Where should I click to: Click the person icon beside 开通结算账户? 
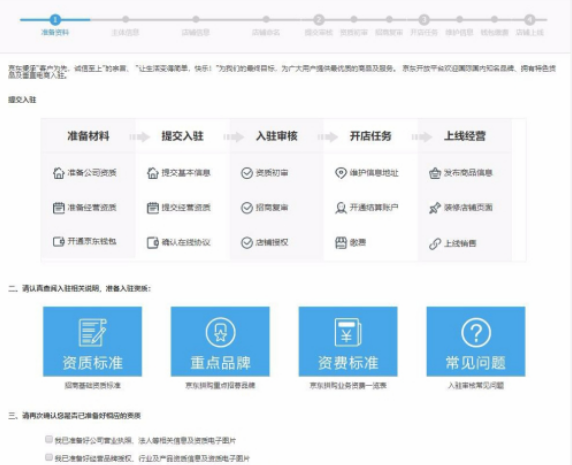[x=341, y=208]
